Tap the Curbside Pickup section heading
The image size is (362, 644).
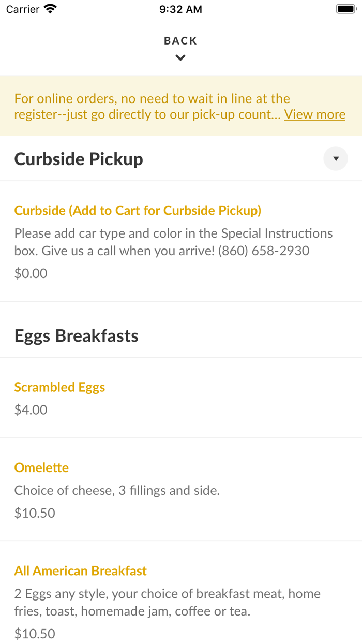pos(79,159)
